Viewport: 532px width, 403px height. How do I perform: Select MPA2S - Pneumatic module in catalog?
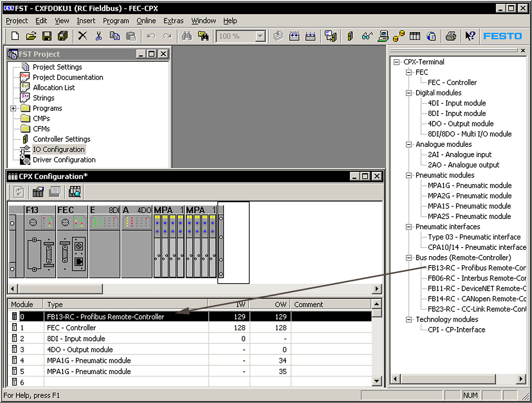click(469, 216)
